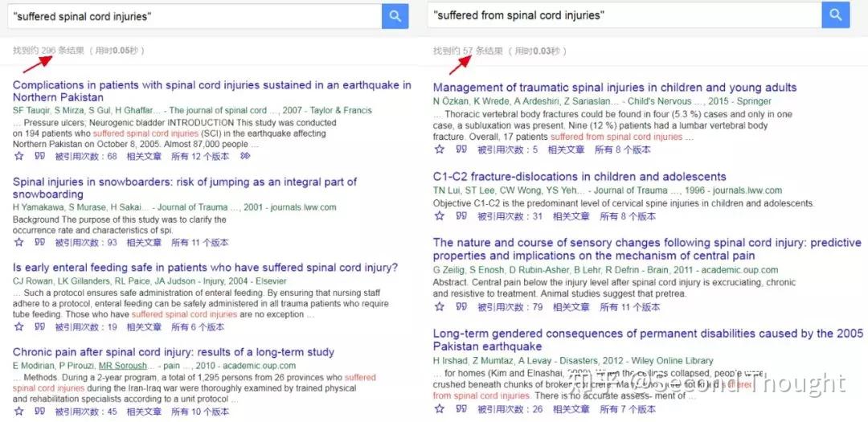View 26 citations of gendered consequences result
868x422 pixels.
click(510, 409)
